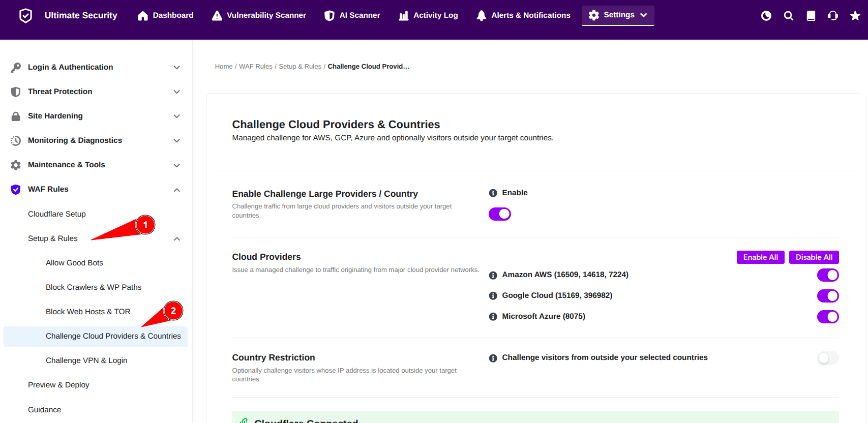Open search with the magnifier icon

(x=789, y=16)
